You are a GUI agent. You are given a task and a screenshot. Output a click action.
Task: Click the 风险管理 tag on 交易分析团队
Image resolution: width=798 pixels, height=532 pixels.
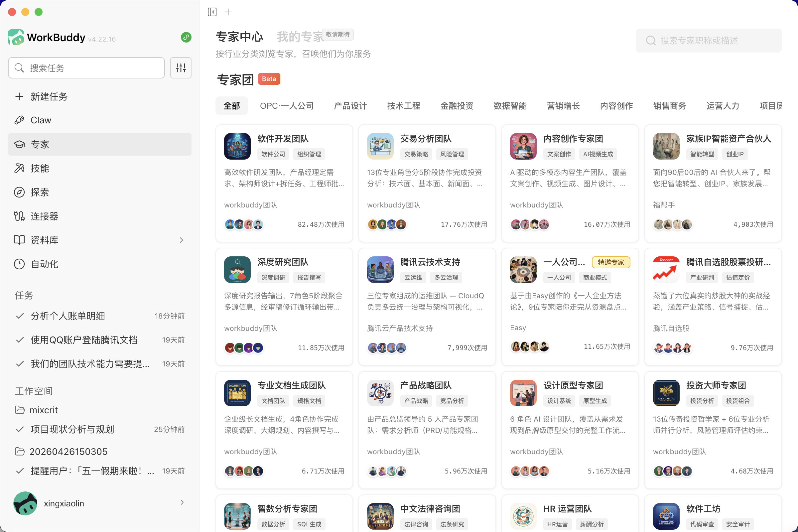click(452, 154)
